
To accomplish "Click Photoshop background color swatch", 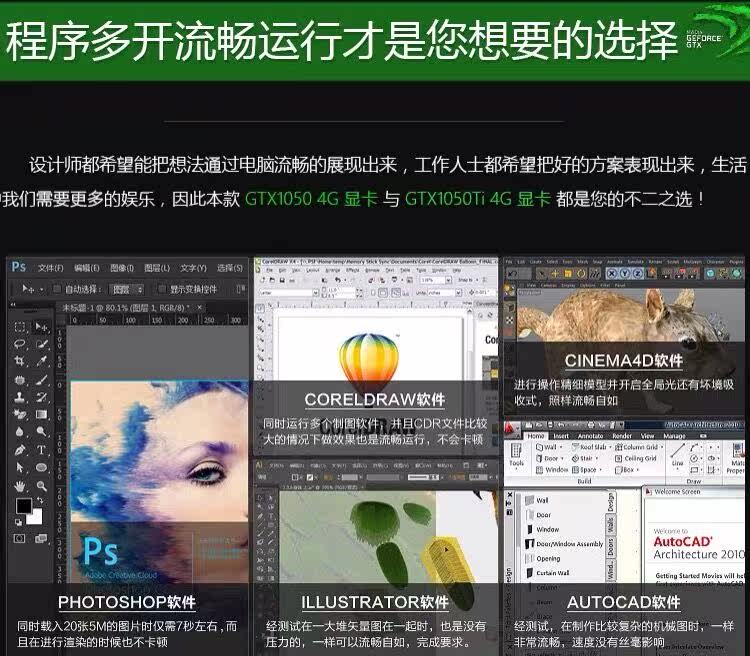I will coord(35,517).
